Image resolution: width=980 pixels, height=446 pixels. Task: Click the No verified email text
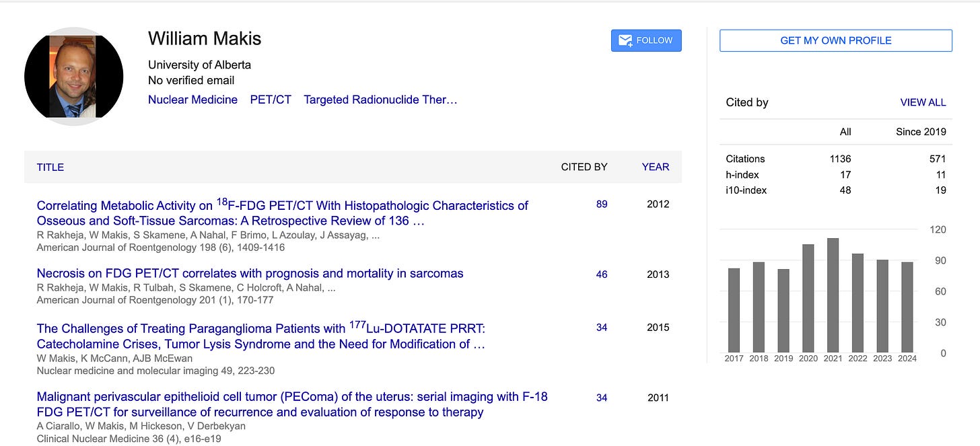pos(191,81)
